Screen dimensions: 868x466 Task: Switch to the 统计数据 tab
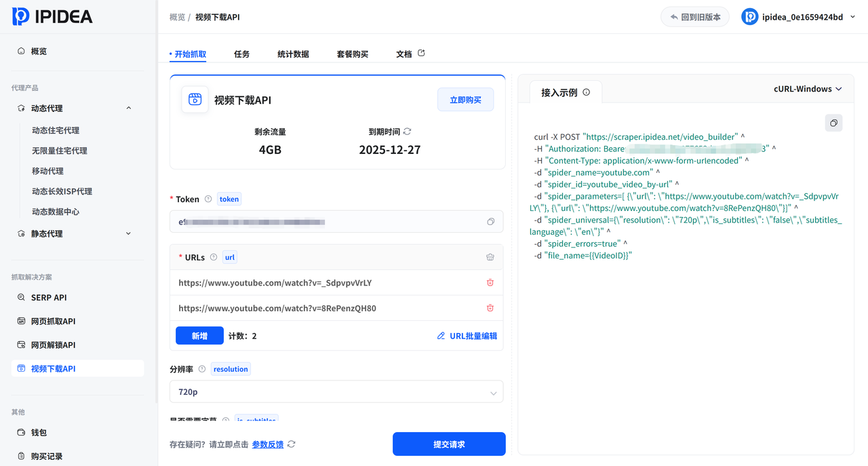293,54
